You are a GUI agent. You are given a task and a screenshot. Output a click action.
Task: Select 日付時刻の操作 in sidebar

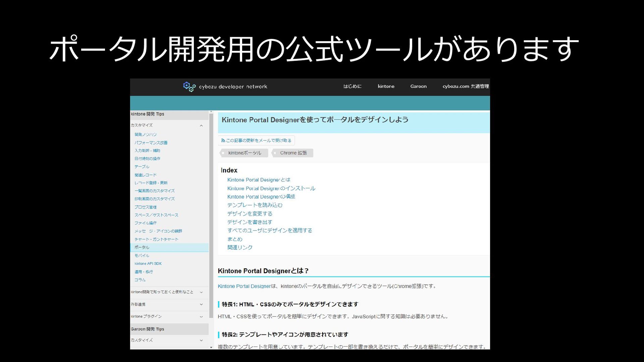click(x=147, y=159)
